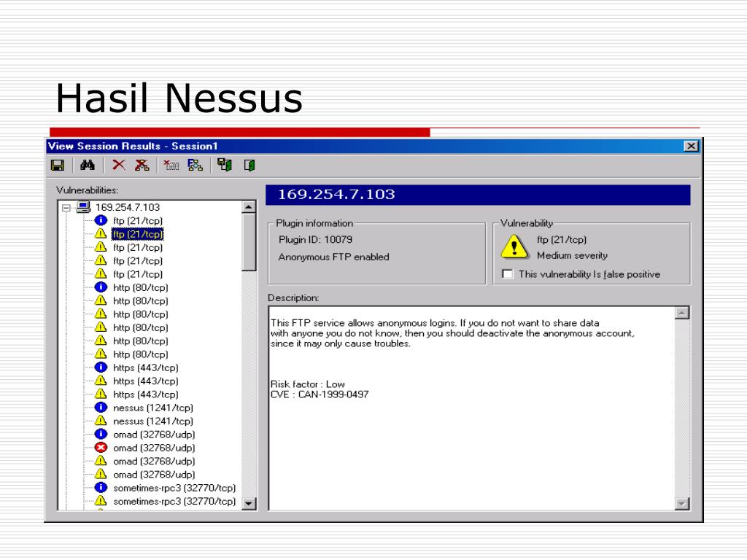The width and height of the screenshot is (747, 560).
Task: Click 'ftp (21/tcp)' in the Vulnerability panel
Action: 562,239
